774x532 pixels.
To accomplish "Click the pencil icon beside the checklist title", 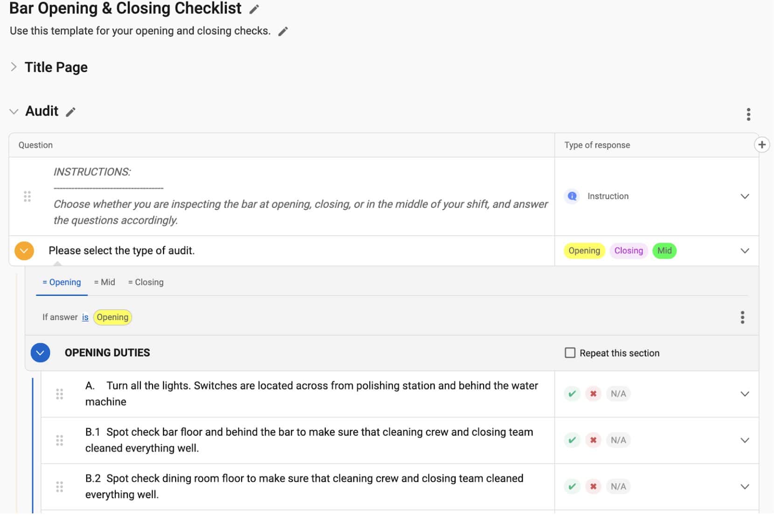I will pyautogui.click(x=254, y=9).
